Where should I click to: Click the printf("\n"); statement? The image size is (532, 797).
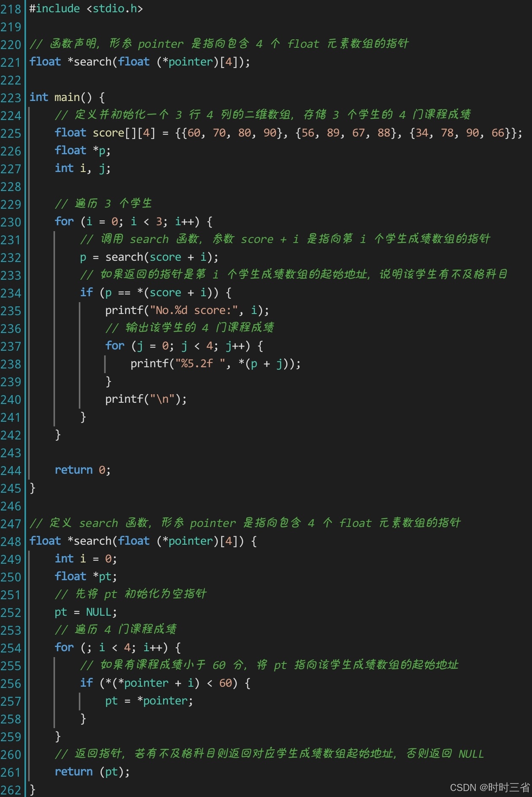pos(146,399)
